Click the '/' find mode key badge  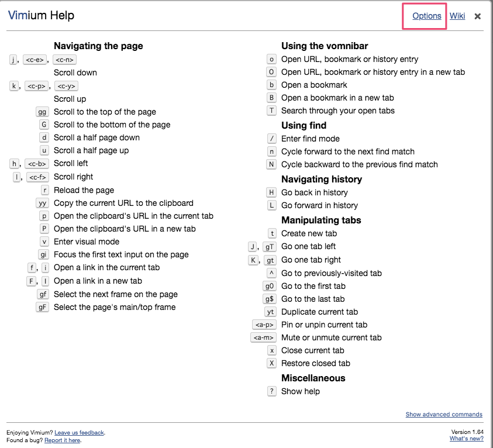(x=271, y=139)
